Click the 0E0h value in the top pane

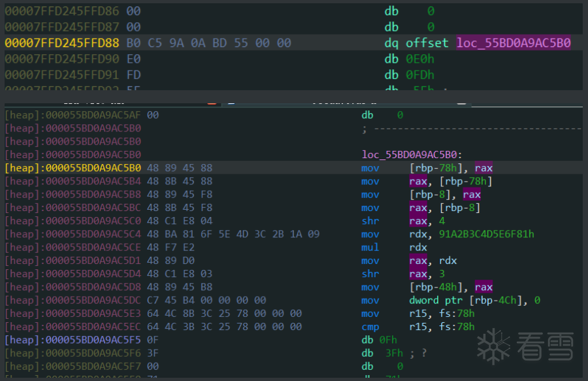(x=420, y=59)
